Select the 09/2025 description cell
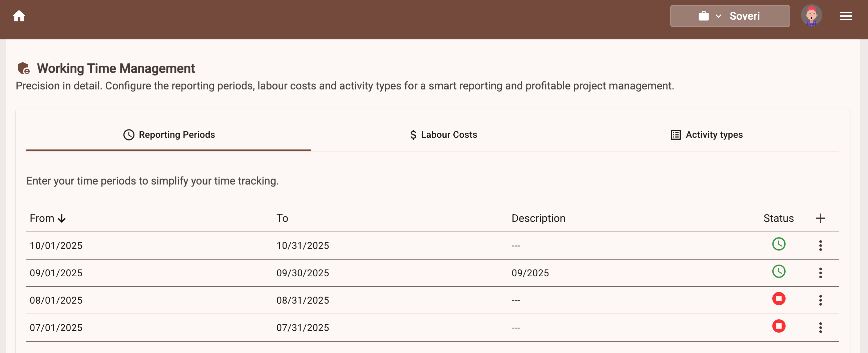The height and width of the screenshot is (353, 868). click(x=530, y=273)
